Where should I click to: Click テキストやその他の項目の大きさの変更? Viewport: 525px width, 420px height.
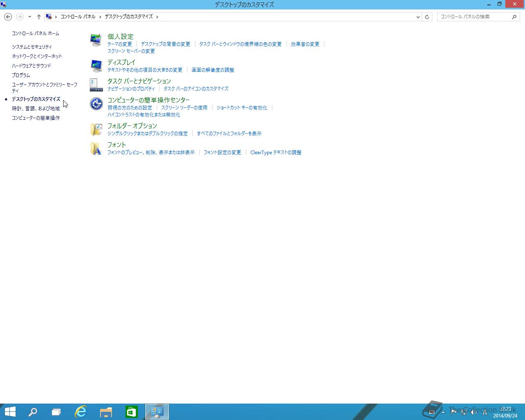(x=145, y=70)
